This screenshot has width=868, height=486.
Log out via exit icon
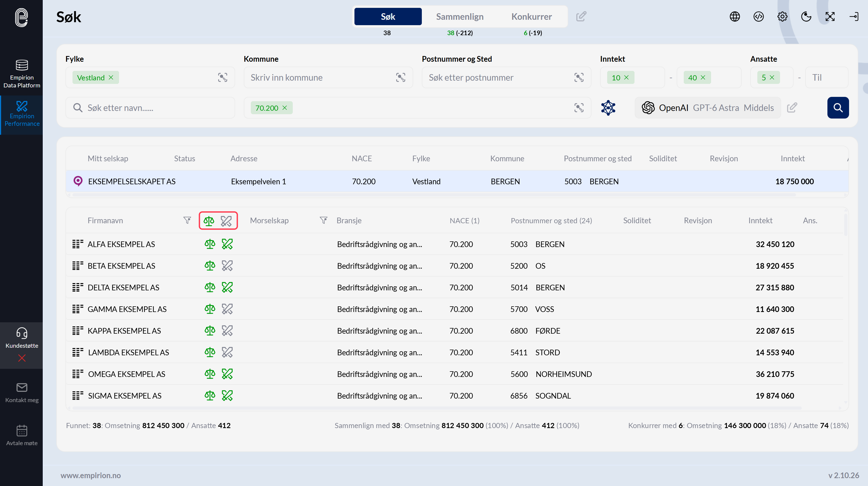point(854,17)
